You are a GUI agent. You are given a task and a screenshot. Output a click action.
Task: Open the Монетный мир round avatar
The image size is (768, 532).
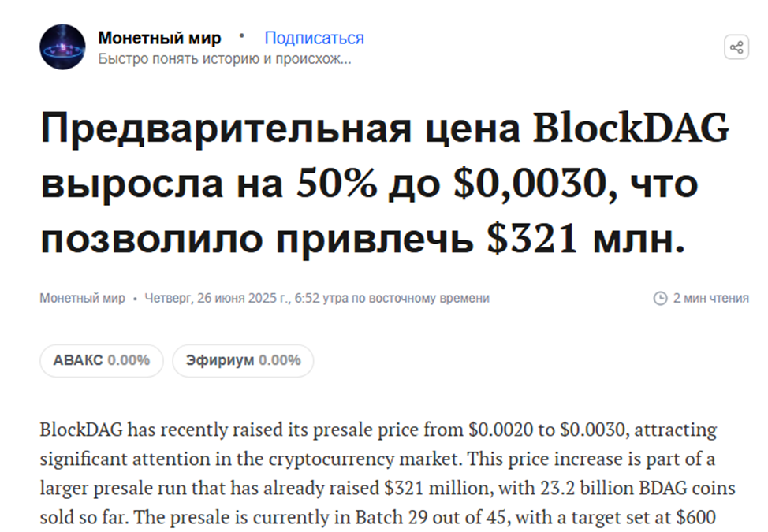[63, 47]
